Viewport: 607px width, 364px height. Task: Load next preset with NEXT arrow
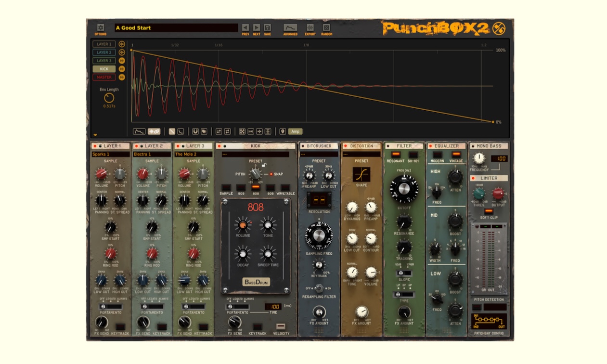click(257, 28)
